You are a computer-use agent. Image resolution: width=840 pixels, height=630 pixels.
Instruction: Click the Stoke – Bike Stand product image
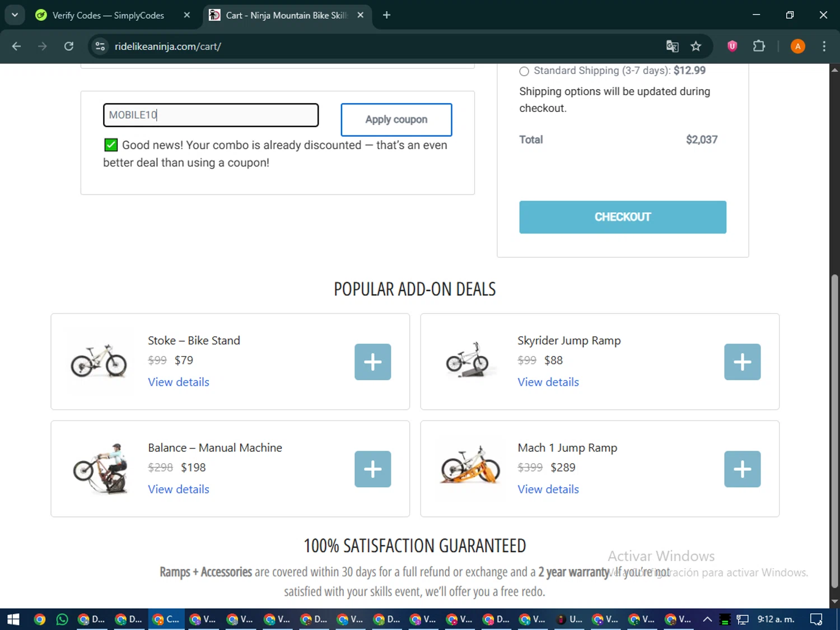pyautogui.click(x=99, y=361)
